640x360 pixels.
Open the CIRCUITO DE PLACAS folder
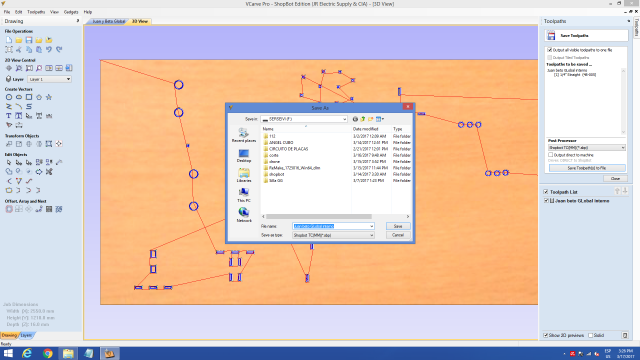coord(289,149)
